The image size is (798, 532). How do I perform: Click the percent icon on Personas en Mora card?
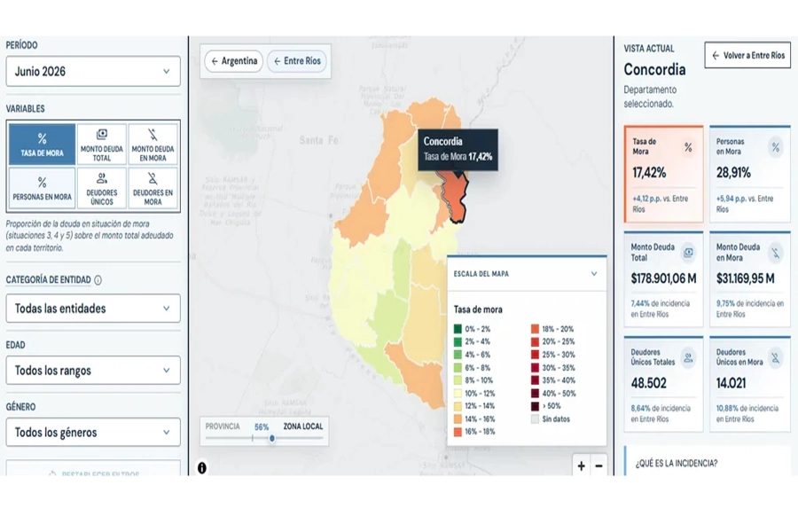[x=775, y=148]
